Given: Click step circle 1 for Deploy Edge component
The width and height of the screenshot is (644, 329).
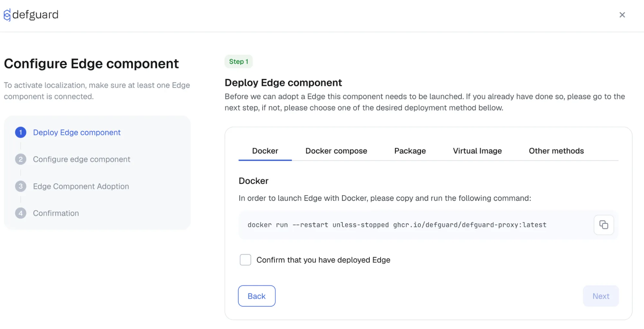Looking at the screenshot, I should 20,132.
